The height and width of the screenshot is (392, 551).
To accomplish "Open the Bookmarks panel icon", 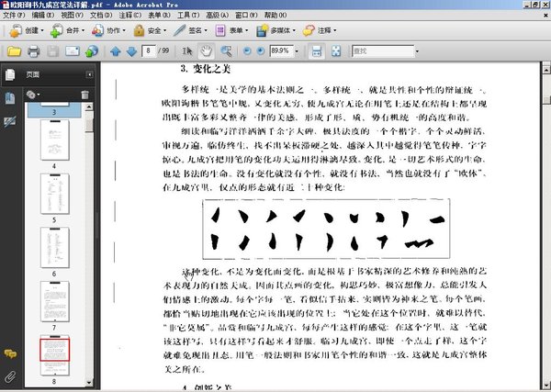I will coord(10,99).
